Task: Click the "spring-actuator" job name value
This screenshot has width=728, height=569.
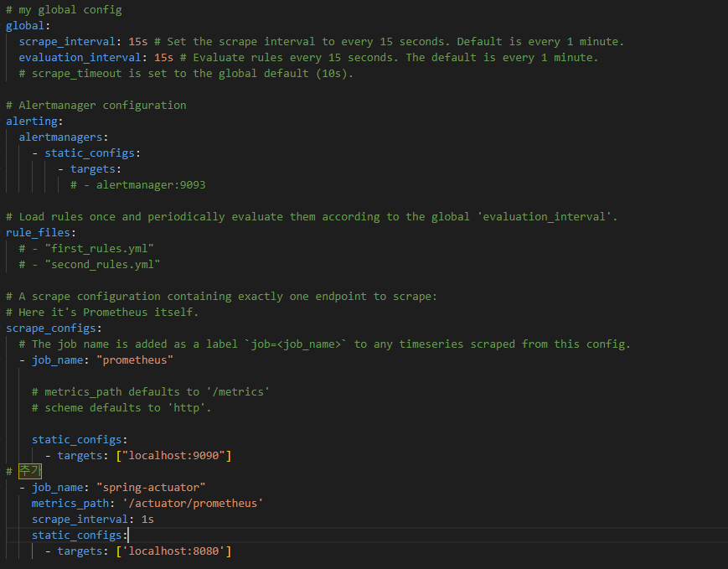Action: (x=151, y=488)
